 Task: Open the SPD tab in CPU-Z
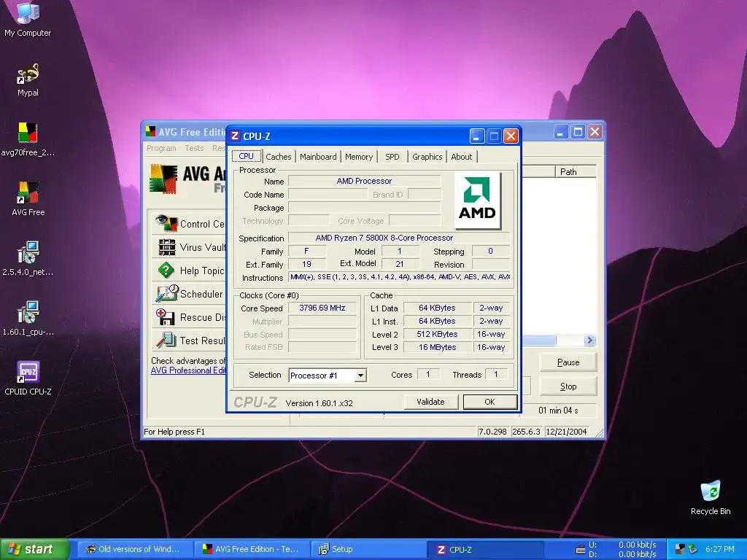point(392,157)
